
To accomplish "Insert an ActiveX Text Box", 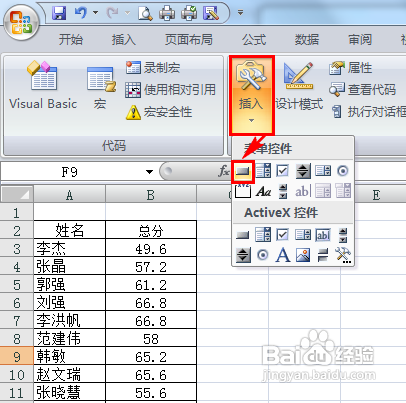I will point(323,235).
